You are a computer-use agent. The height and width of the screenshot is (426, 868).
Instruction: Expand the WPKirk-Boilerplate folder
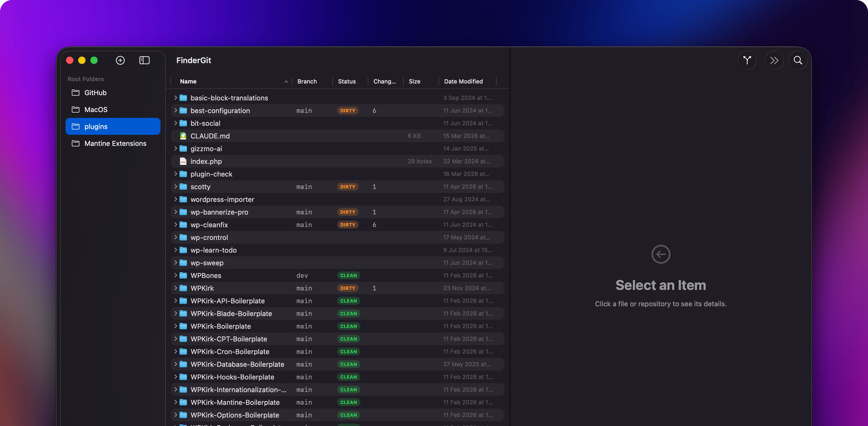click(176, 326)
